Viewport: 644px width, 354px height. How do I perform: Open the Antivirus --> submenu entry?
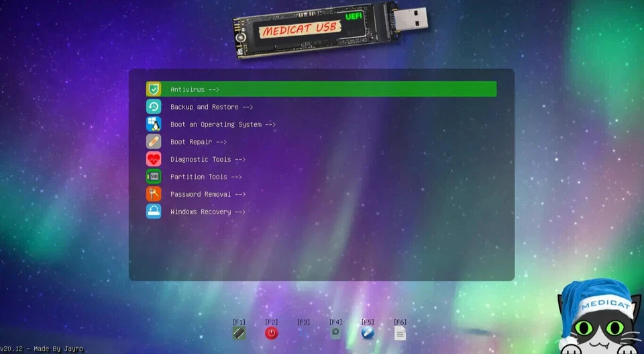coord(321,89)
